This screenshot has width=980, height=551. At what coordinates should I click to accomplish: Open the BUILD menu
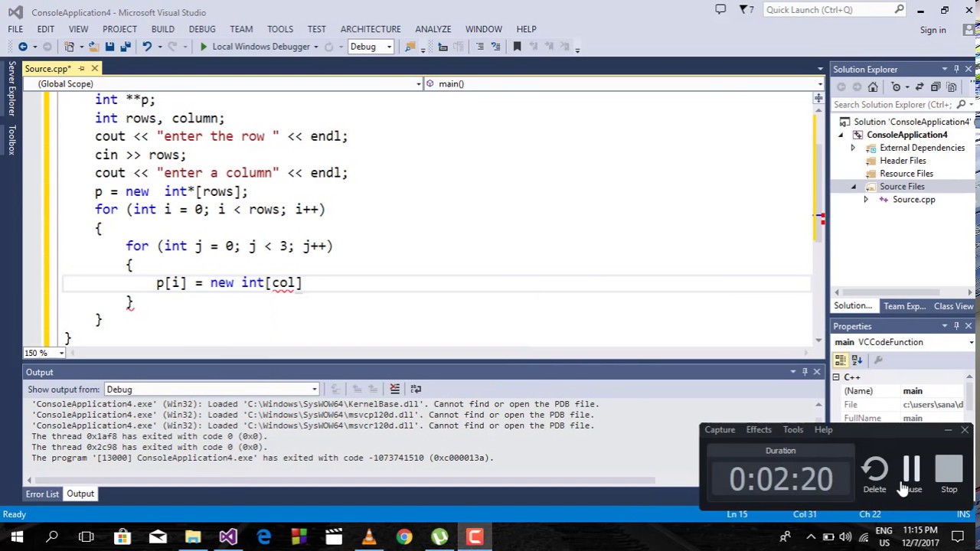(x=162, y=29)
